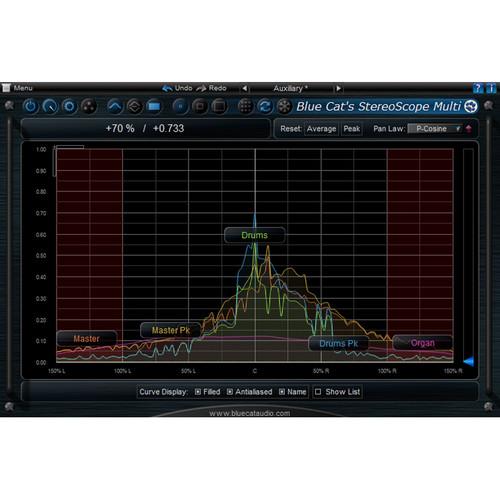Reset the Peak curves
The height and width of the screenshot is (500, 500).
pos(352,129)
